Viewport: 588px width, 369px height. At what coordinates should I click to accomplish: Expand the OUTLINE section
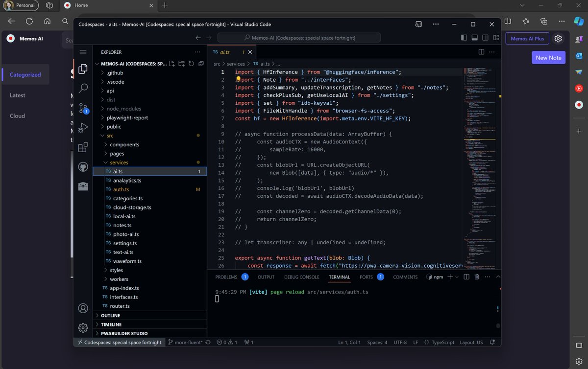110,315
